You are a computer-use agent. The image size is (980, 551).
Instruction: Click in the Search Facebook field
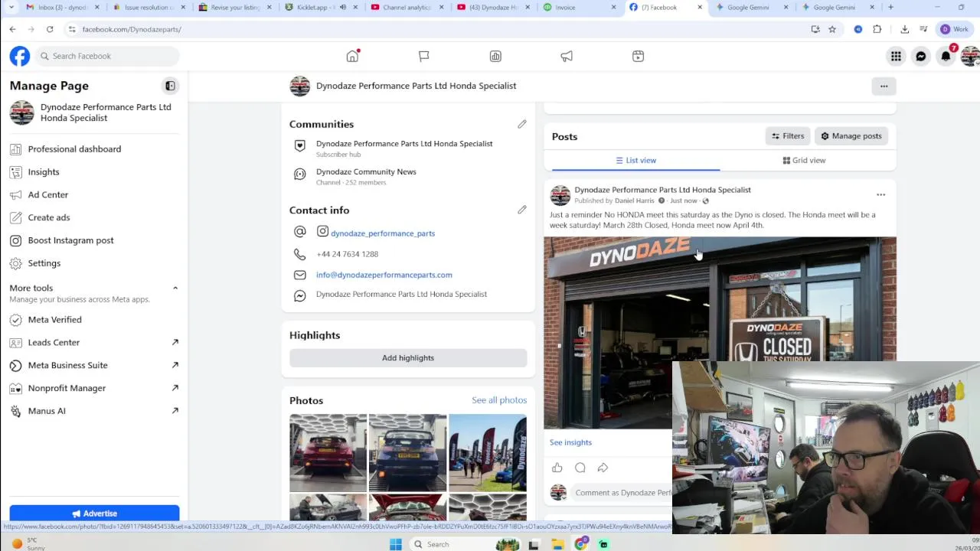(x=107, y=56)
